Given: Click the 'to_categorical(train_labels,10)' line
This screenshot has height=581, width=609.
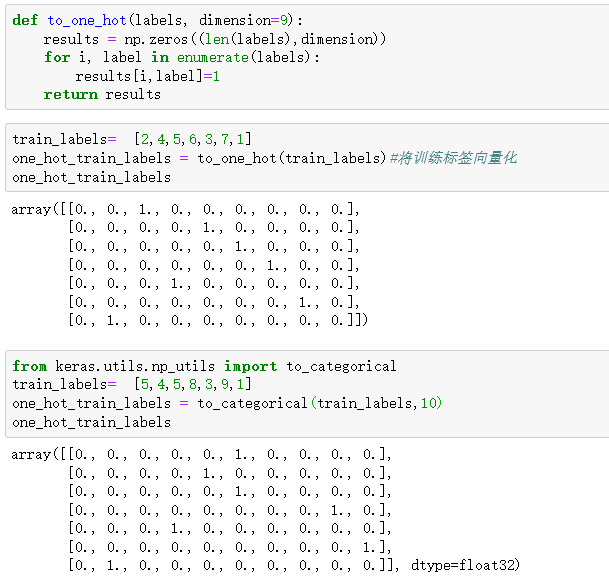Looking at the screenshot, I should click(227, 404).
